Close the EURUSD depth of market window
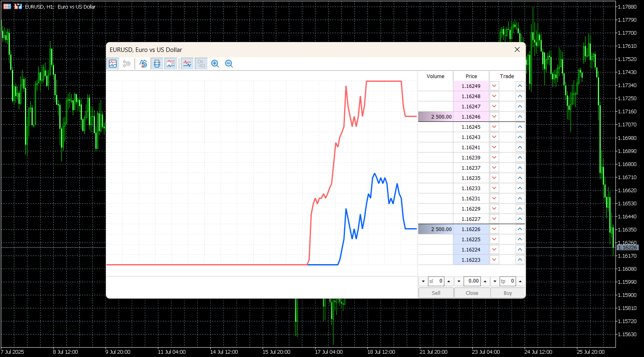644x357 pixels. click(517, 49)
